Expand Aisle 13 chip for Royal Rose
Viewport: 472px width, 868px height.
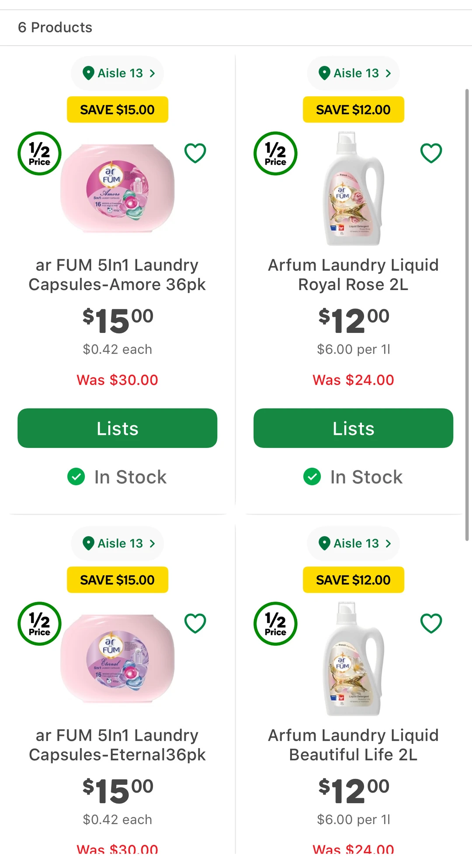point(354,73)
